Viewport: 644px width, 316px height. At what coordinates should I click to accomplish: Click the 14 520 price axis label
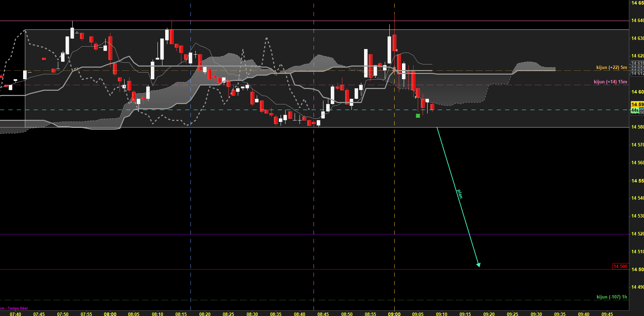pyautogui.click(x=638, y=234)
